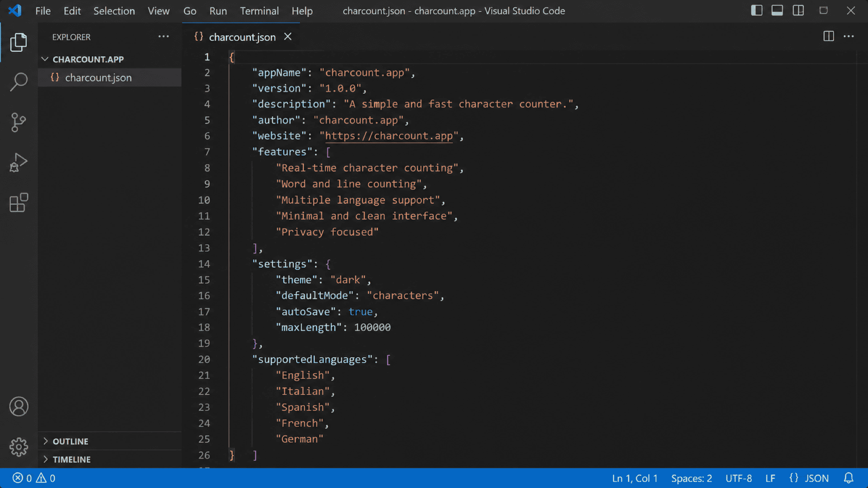Open the Go menu

coord(190,11)
